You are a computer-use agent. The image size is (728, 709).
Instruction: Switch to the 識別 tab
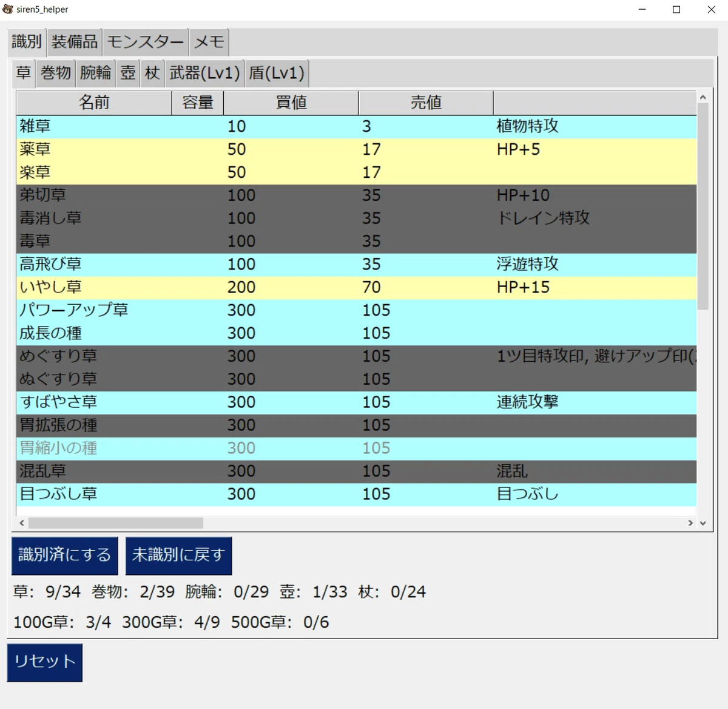point(27,42)
